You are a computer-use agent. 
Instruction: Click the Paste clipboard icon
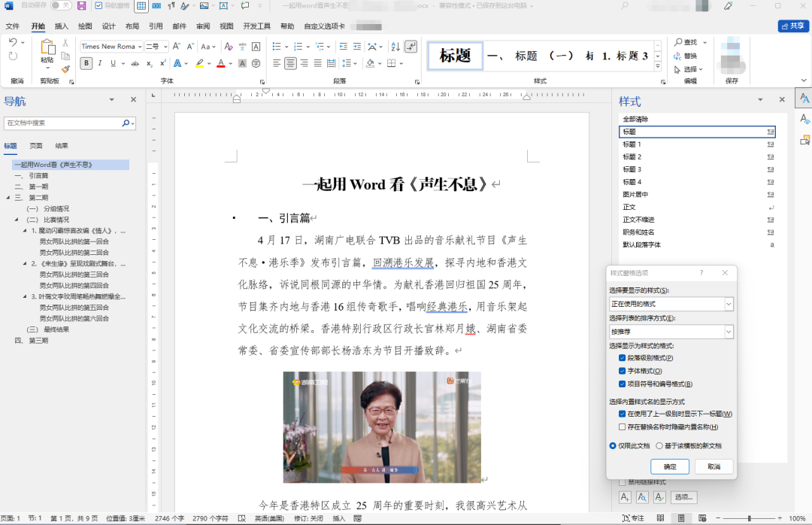coord(47,47)
